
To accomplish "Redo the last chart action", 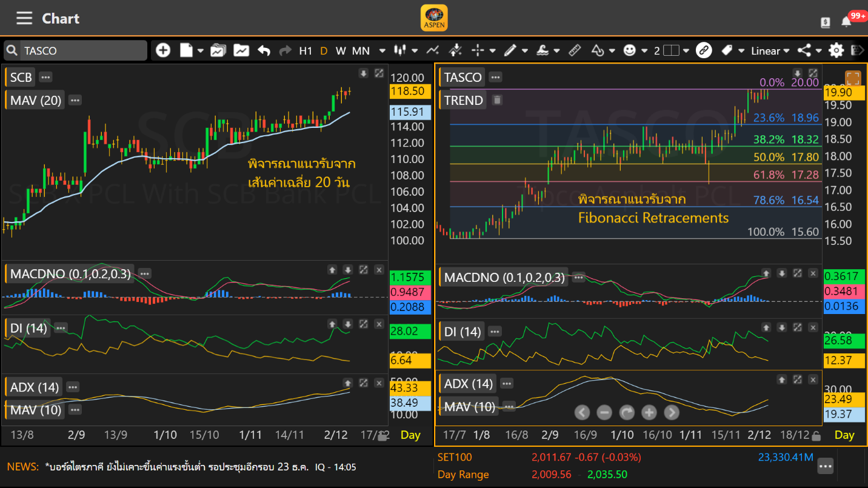I will 285,51.
